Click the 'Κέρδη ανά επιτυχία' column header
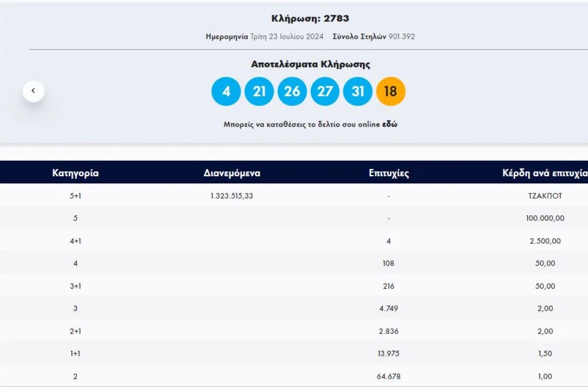588x387 pixels. point(544,173)
